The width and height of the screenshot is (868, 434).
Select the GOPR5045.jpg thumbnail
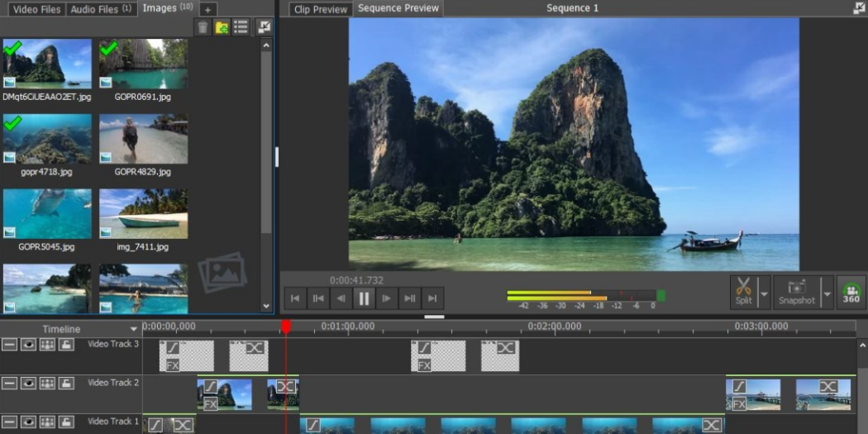tap(47, 213)
